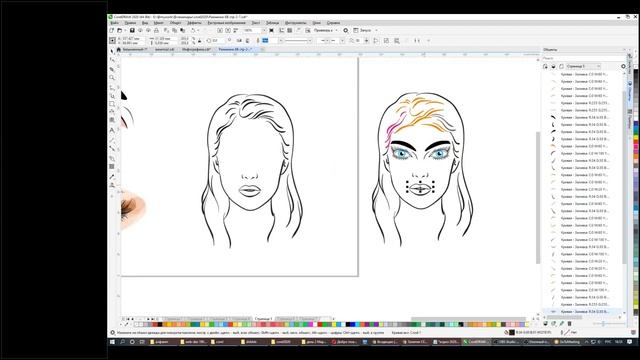The height and width of the screenshot is (360, 640).
Task: Select the Transparency checkerboard tool
Action: coord(112,167)
